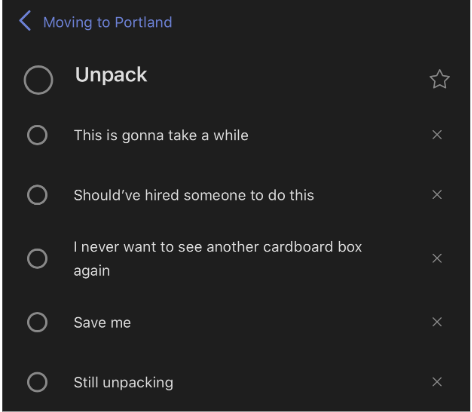The width and height of the screenshot is (472, 412).
Task: Mark the Unpack task as complete
Action: [x=38, y=80]
